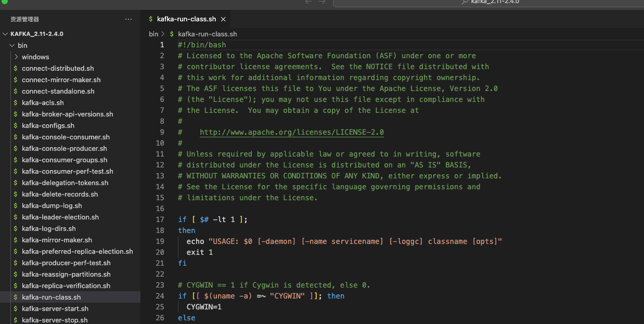Click the 资源管理器 Explorer panel title
Viewport: 644px width, 324px height.
pyautogui.click(x=25, y=19)
